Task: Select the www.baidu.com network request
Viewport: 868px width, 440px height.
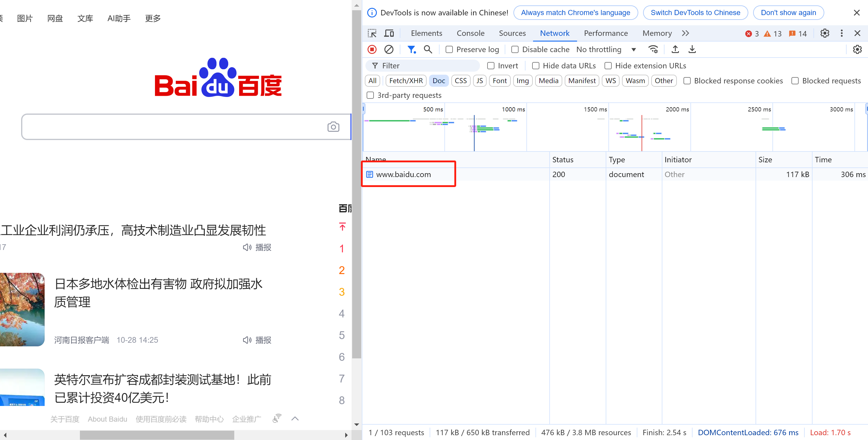Action: [x=404, y=174]
